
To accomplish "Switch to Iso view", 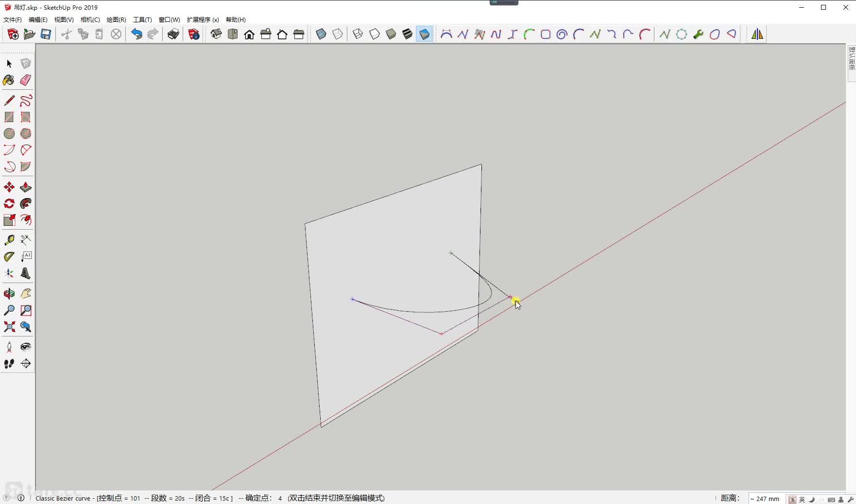I will click(x=216, y=34).
